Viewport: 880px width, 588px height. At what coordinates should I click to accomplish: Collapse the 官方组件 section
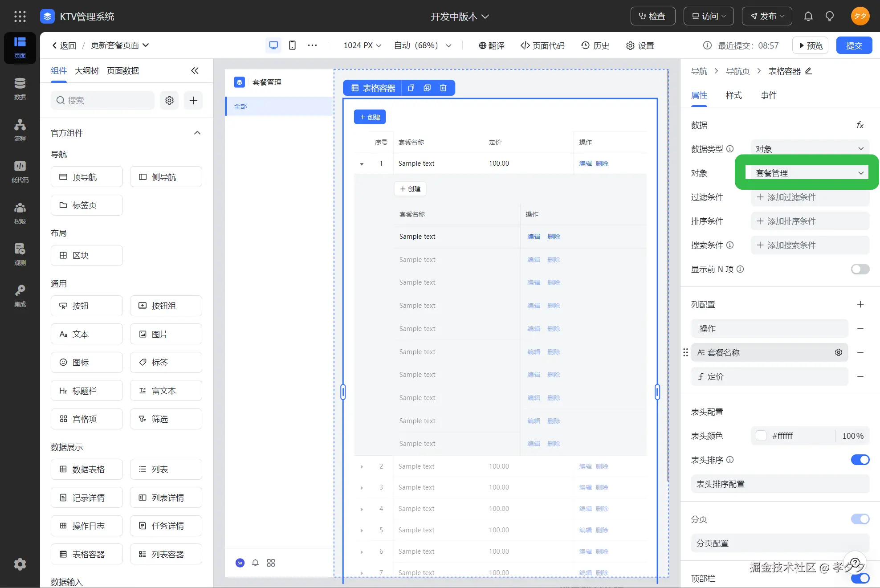click(x=197, y=133)
